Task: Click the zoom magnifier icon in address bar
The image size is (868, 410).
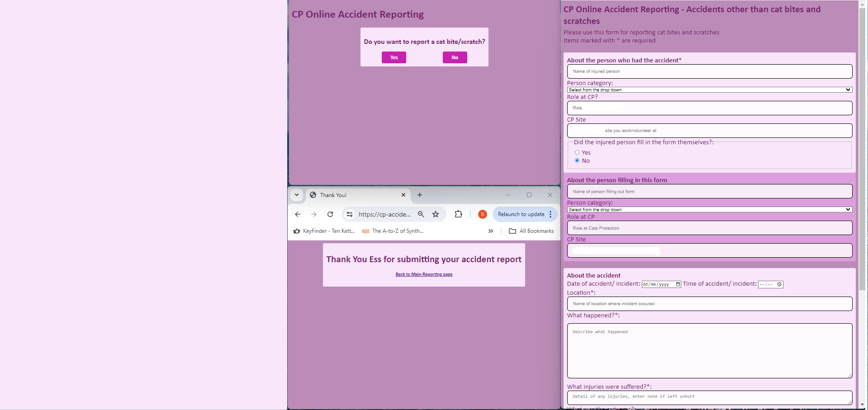Action: [421, 214]
